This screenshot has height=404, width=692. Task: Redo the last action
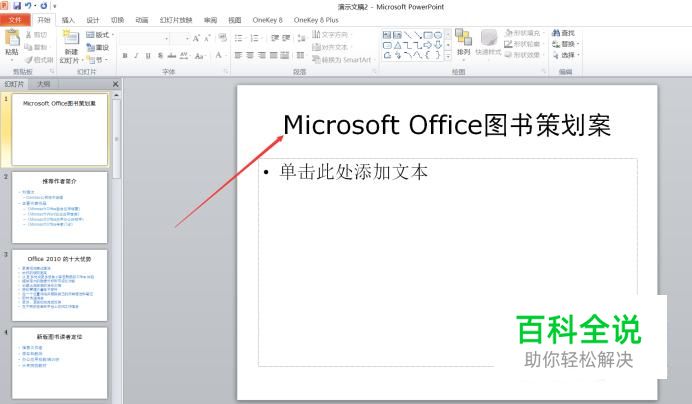(44, 6)
